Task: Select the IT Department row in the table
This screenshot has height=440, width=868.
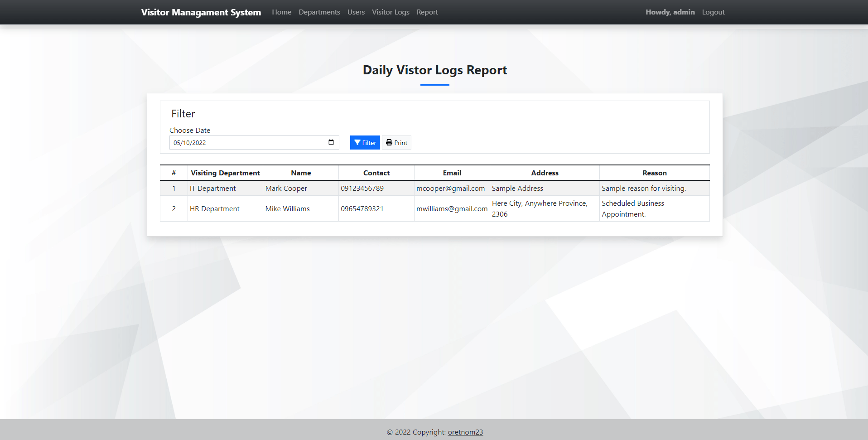Action: click(x=212, y=188)
